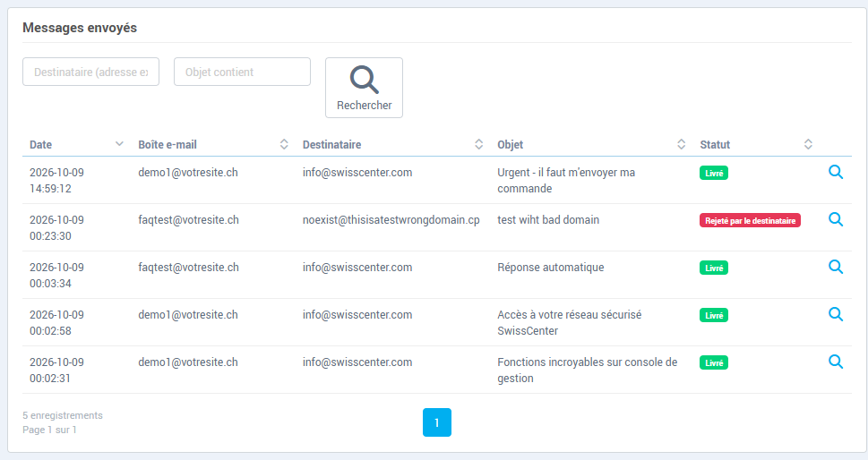Screen dimensions: 868x460
Task: Sort by Objet column arrows
Action: pyautogui.click(x=682, y=144)
